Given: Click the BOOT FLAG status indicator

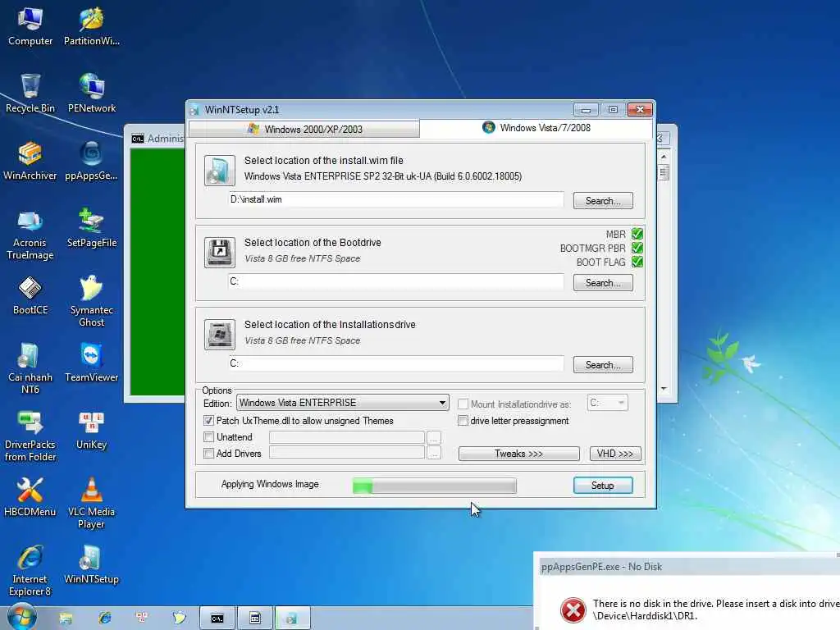Looking at the screenshot, I should [x=637, y=262].
